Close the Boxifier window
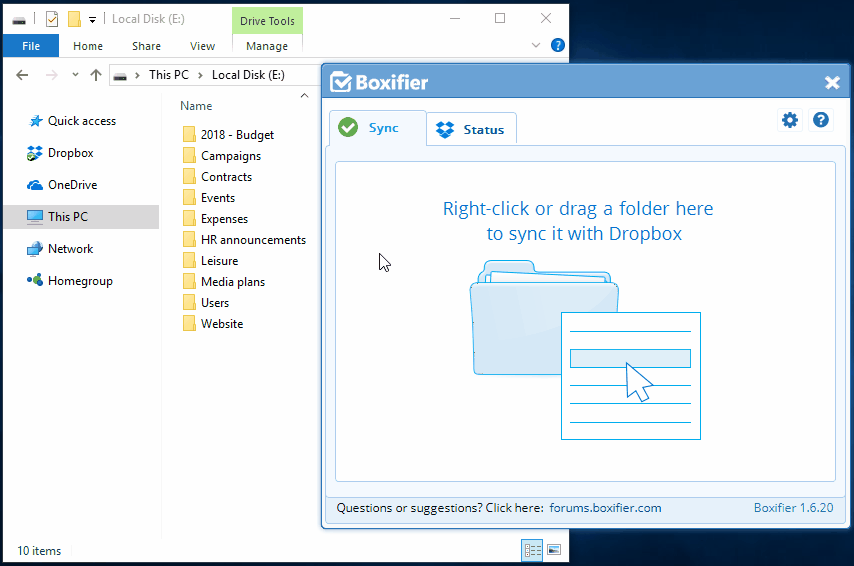This screenshot has height=566, width=854. pyautogui.click(x=832, y=83)
